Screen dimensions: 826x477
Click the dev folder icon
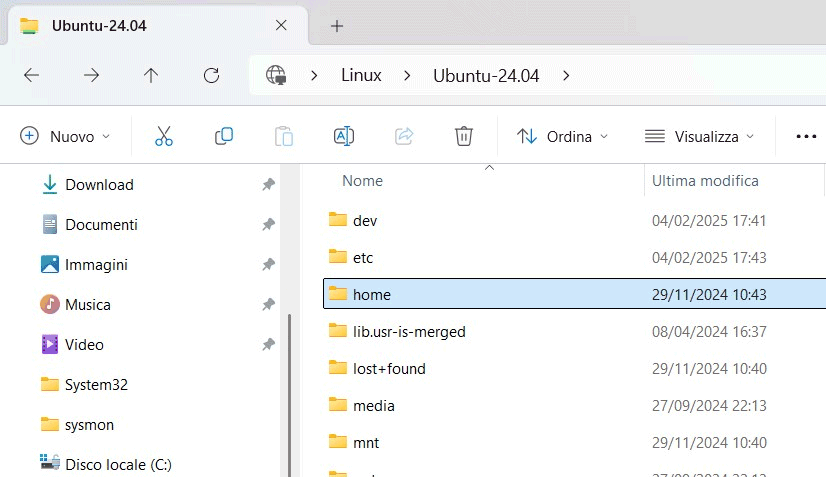[338, 219]
